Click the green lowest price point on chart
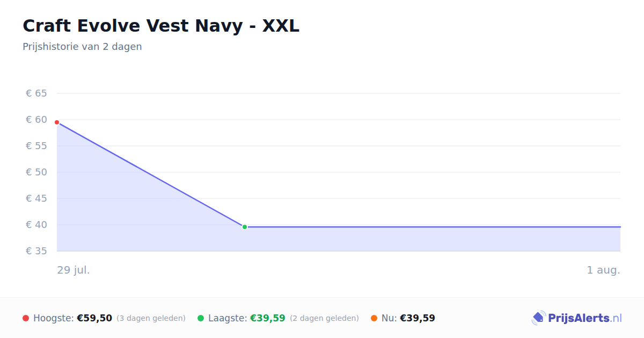 point(245,227)
